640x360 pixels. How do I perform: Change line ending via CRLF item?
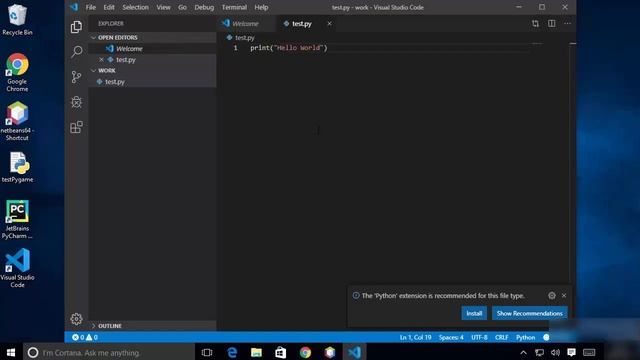(x=502, y=337)
